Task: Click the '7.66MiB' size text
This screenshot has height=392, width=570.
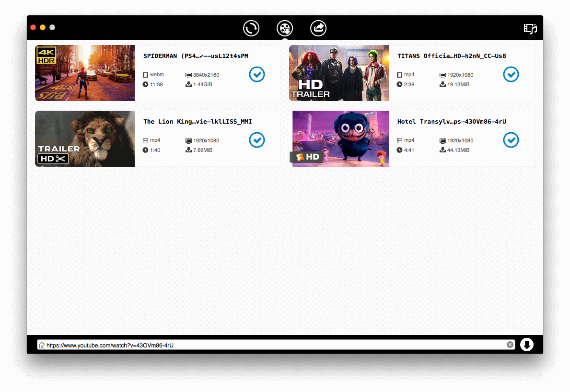Action: (x=203, y=150)
